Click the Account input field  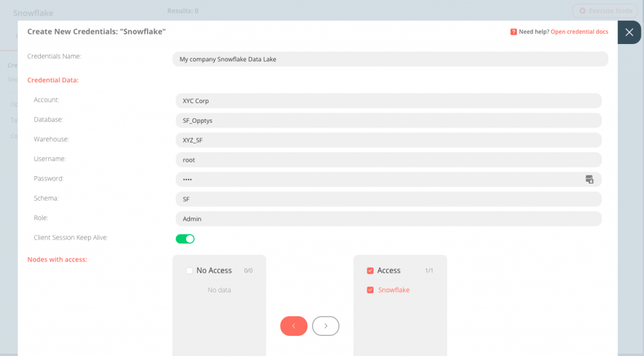coord(388,101)
